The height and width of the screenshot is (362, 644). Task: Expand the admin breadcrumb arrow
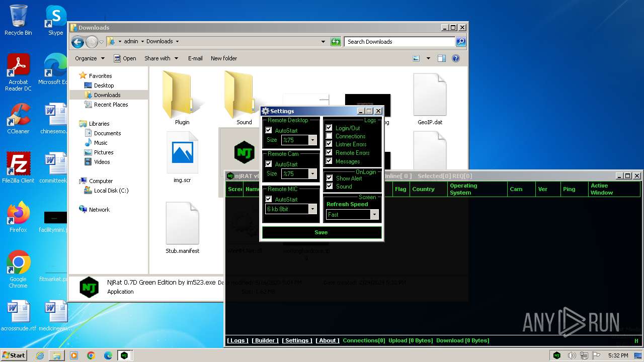coord(142,42)
